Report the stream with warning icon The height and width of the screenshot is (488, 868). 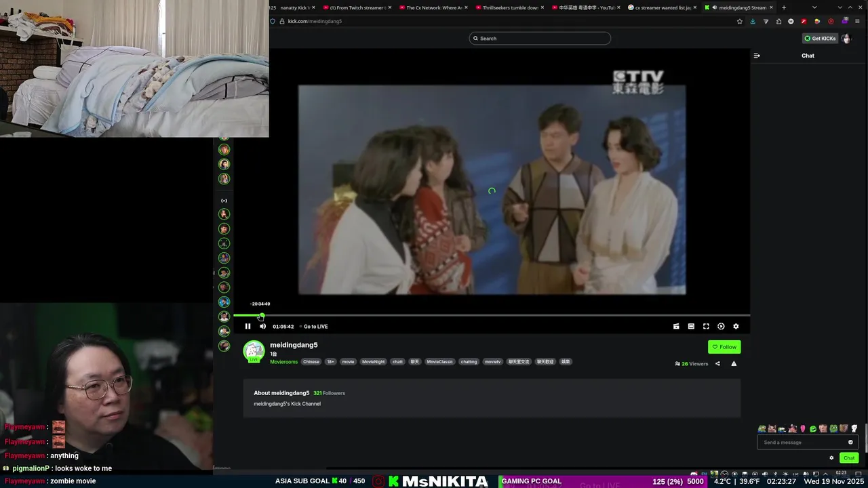click(734, 364)
